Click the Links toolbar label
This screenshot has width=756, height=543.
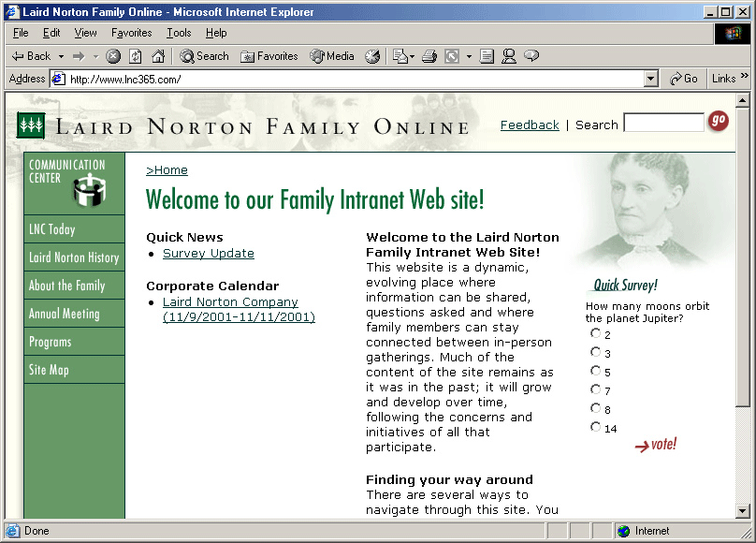click(723, 79)
